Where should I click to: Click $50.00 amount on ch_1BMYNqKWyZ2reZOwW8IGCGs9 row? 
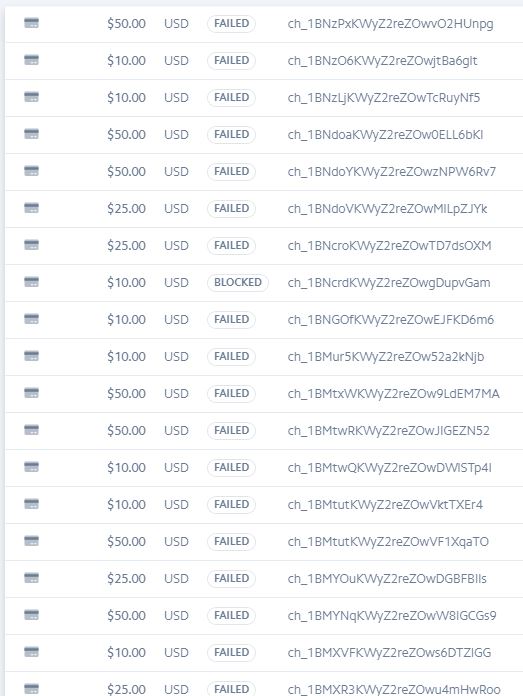(x=126, y=616)
